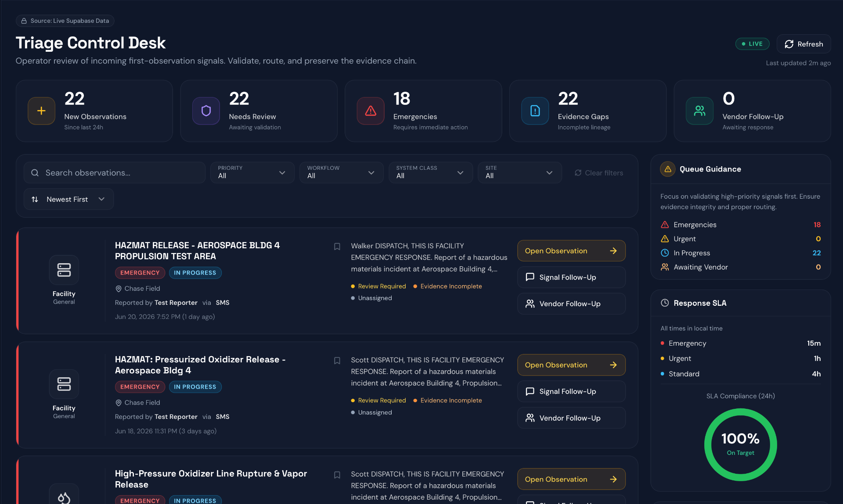Select In Progress row in Queue Guidance
Viewport: 843px width, 504px height.
tap(740, 253)
